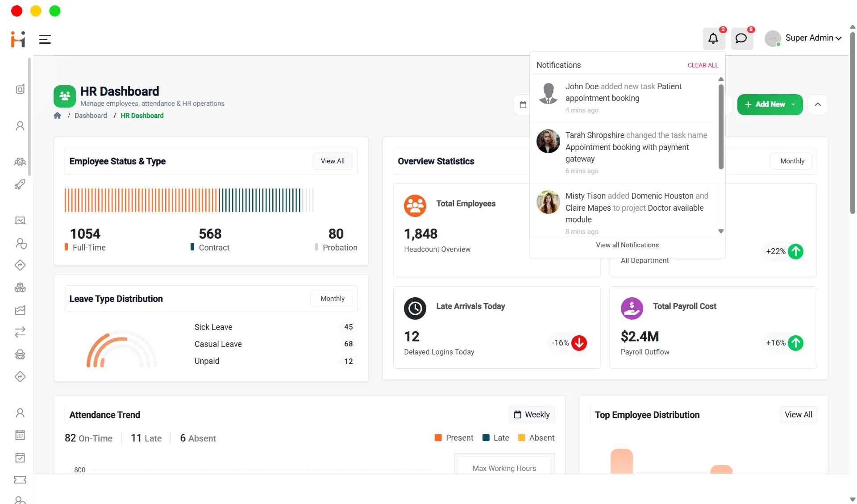Open the user shield sidebar icon
The image size is (857, 504).
click(21, 243)
